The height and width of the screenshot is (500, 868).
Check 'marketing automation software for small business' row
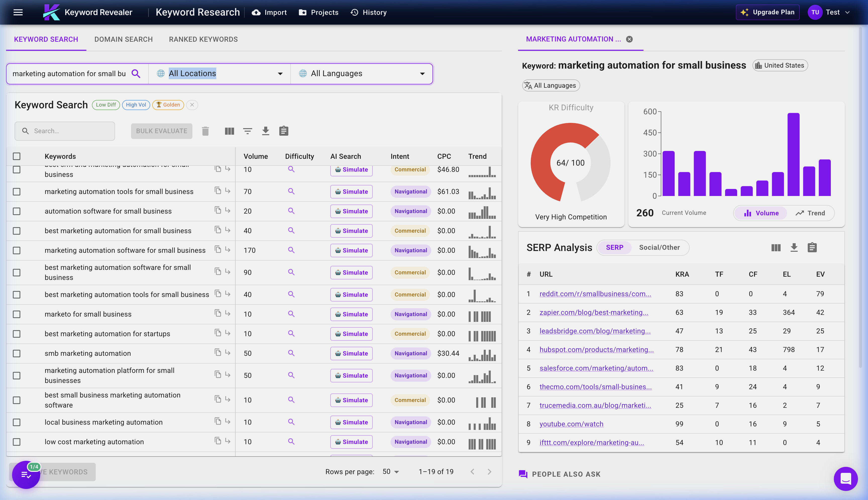[x=17, y=250]
